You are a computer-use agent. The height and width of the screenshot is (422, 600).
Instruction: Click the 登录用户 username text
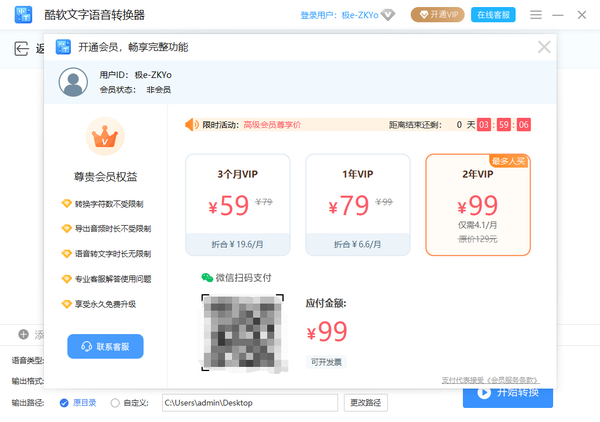tap(339, 15)
